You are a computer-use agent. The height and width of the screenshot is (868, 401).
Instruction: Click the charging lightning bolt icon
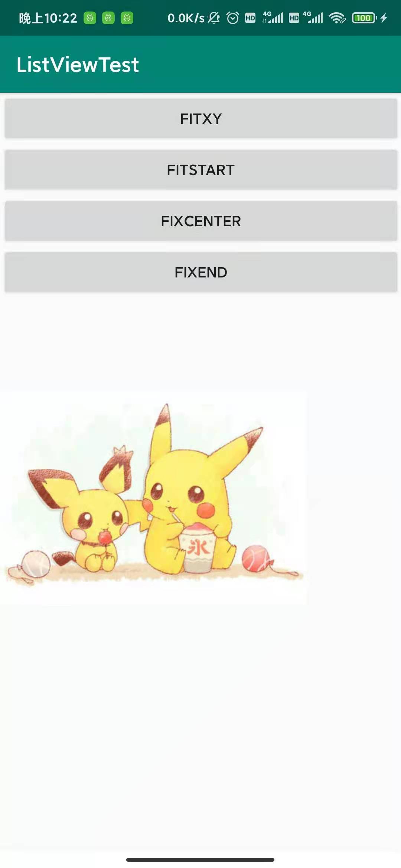[x=384, y=18]
